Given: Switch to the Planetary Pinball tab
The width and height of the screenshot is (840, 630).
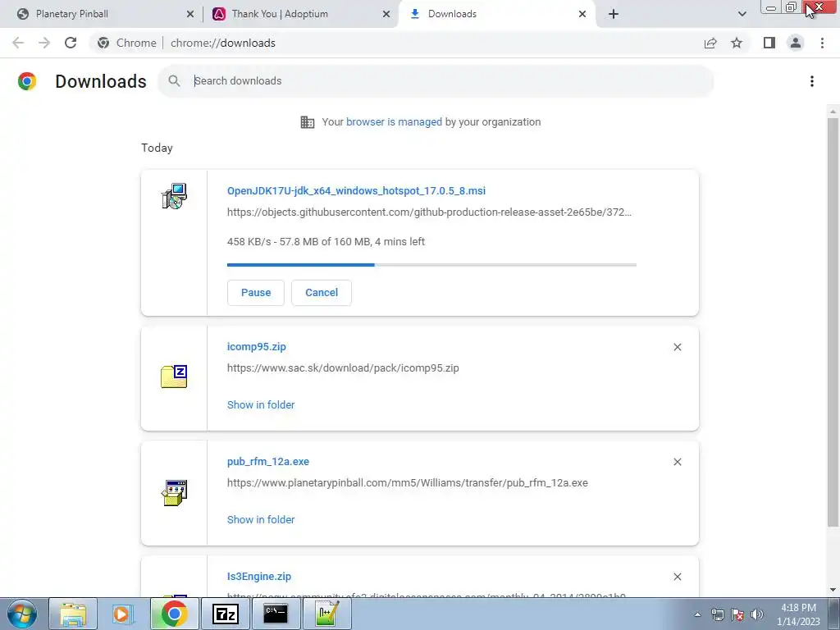Looking at the screenshot, I should [101, 14].
